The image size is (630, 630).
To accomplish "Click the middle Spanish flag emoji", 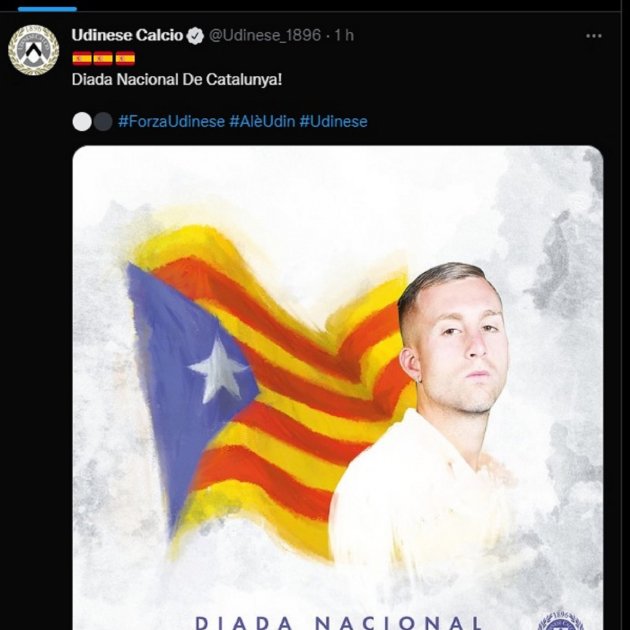I will (x=103, y=58).
